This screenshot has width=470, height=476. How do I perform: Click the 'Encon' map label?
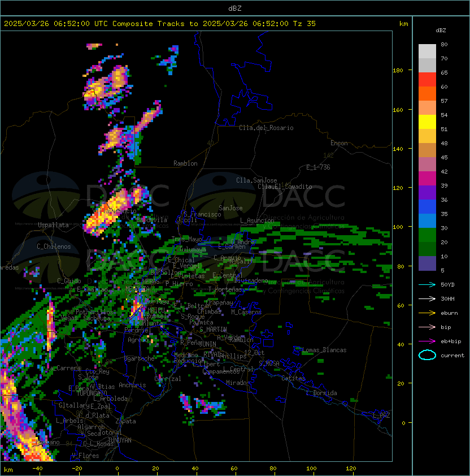(339, 143)
